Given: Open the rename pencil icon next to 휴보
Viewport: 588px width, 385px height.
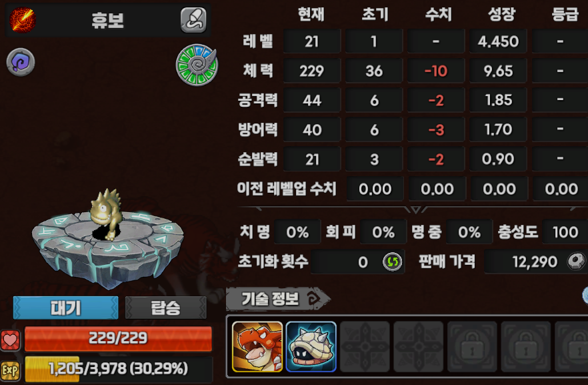Looking at the screenshot, I should [193, 20].
